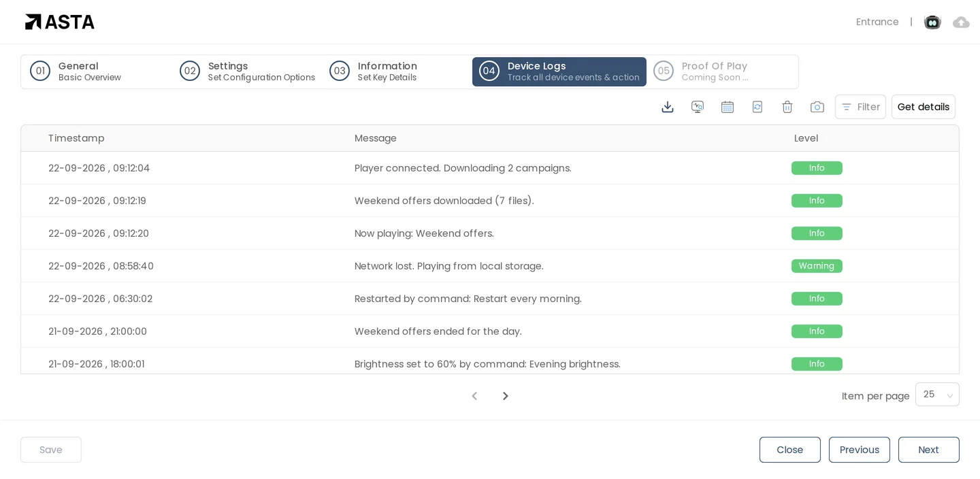This screenshot has height=479, width=980.
Task: Open the user avatar profile icon
Action: pyautogui.click(x=932, y=22)
